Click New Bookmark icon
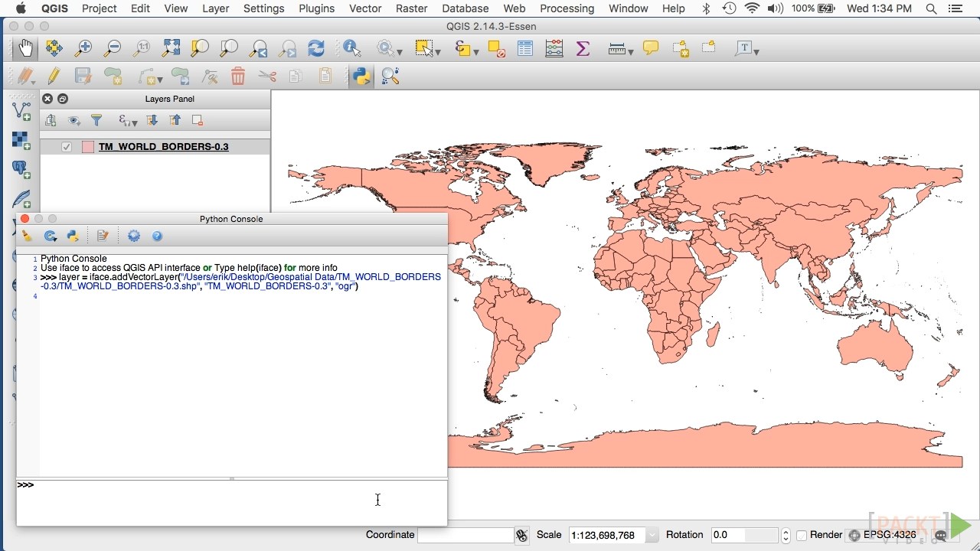The height and width of the screenshot is (551, 980). 681,48
